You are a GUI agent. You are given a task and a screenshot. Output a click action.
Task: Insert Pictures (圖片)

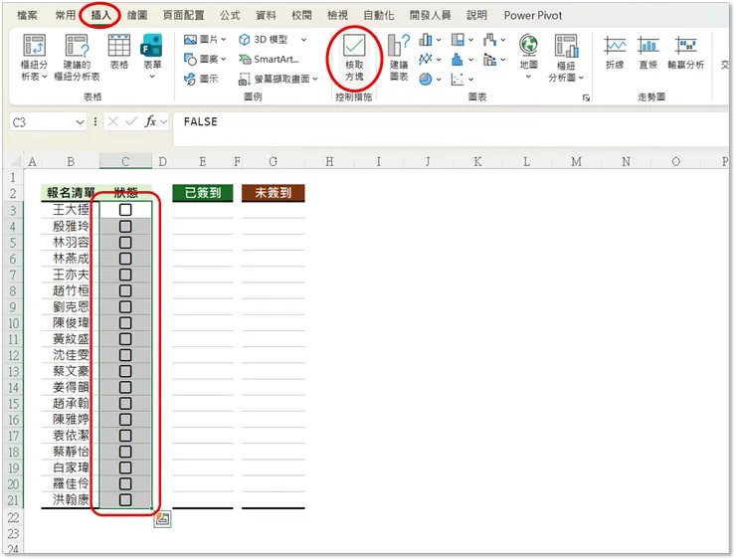point(201,40)
